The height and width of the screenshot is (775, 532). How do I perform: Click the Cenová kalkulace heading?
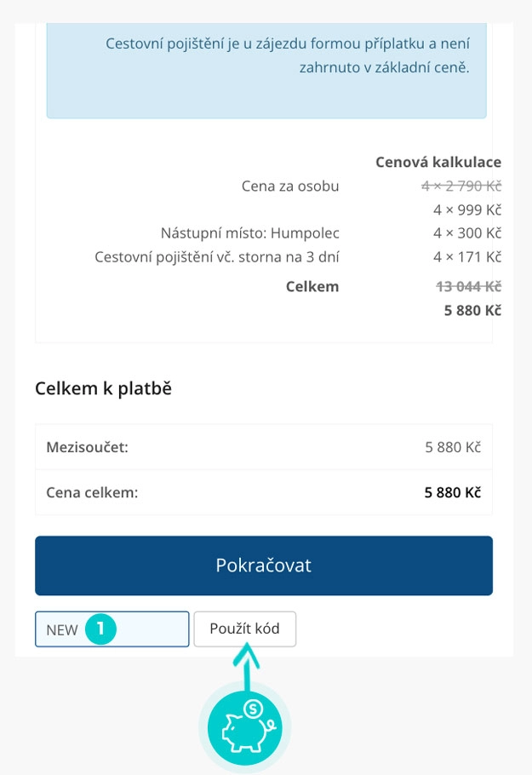click(x=438, y=162)
